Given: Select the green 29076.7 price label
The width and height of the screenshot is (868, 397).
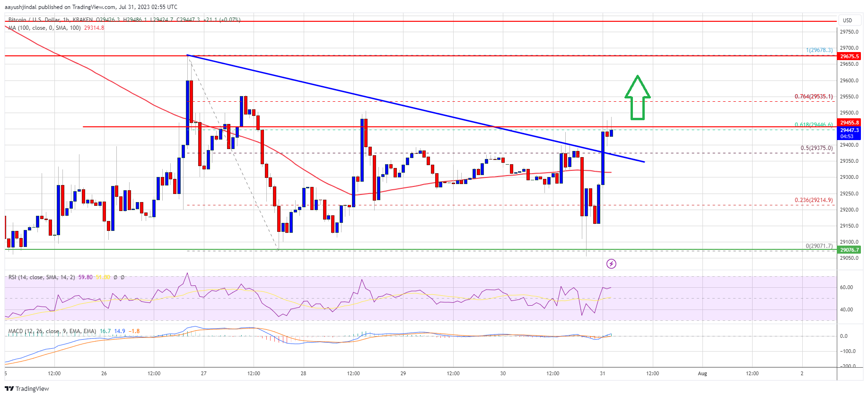Looking at the screenshot, I should [x=850, y=250].
